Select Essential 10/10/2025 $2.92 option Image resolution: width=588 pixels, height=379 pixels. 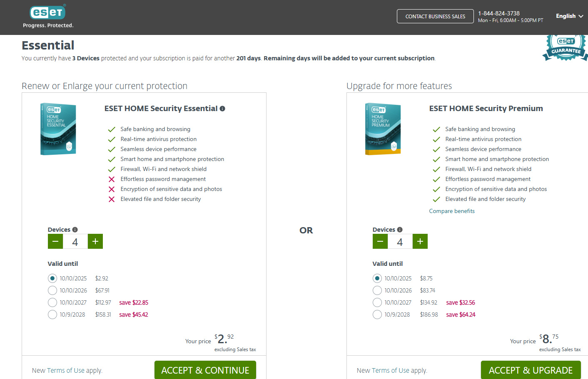tap(52, 278)
